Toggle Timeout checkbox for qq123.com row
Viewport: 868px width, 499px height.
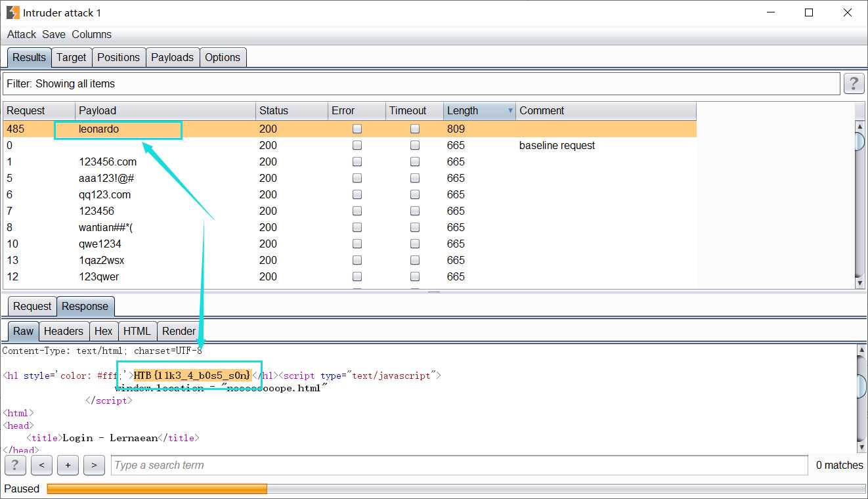[x=415, y=194]
